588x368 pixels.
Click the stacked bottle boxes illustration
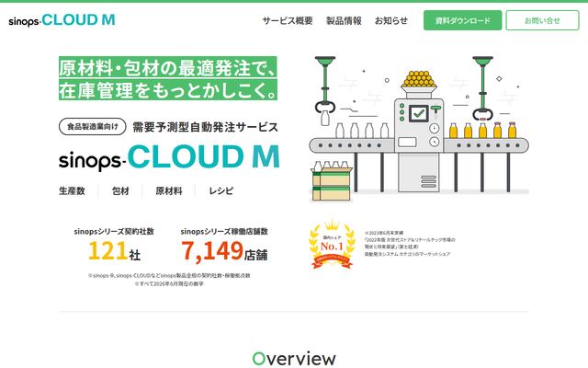[331, 182]
